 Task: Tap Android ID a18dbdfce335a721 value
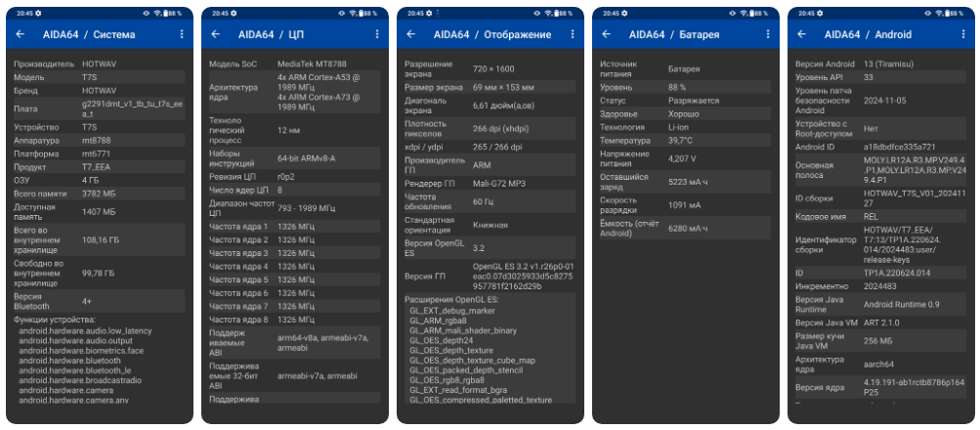(899, 147)
